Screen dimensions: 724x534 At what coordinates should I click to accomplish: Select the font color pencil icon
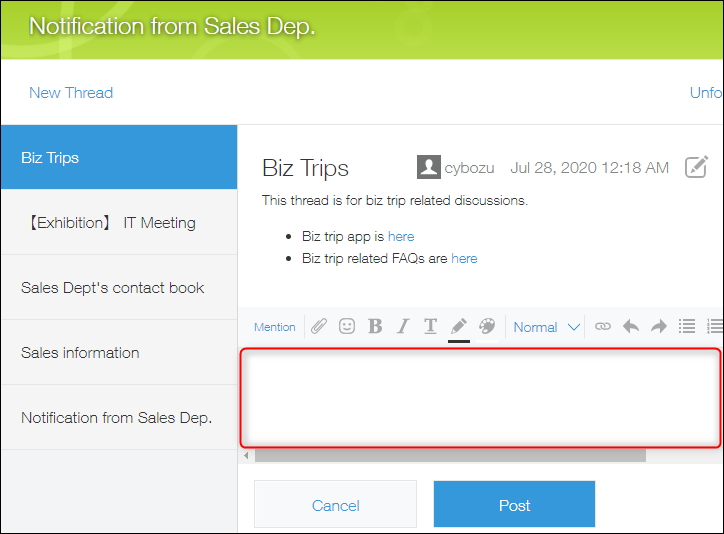pyautogui.click(x=459, y=326)
